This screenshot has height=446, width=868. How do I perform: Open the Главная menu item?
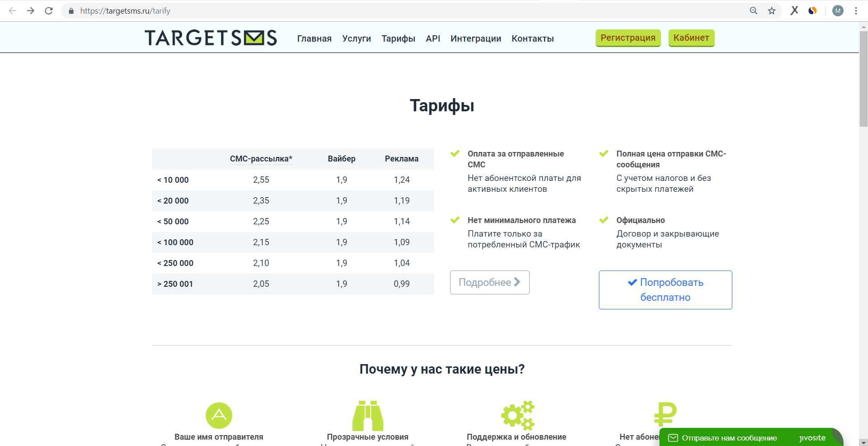pos(314,38)
